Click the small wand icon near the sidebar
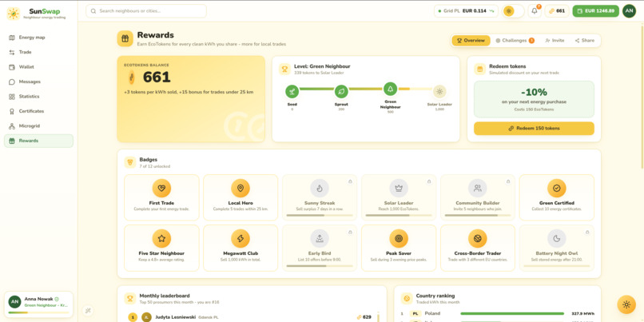This screenshot has height=322, width=644. pos(87,311)
